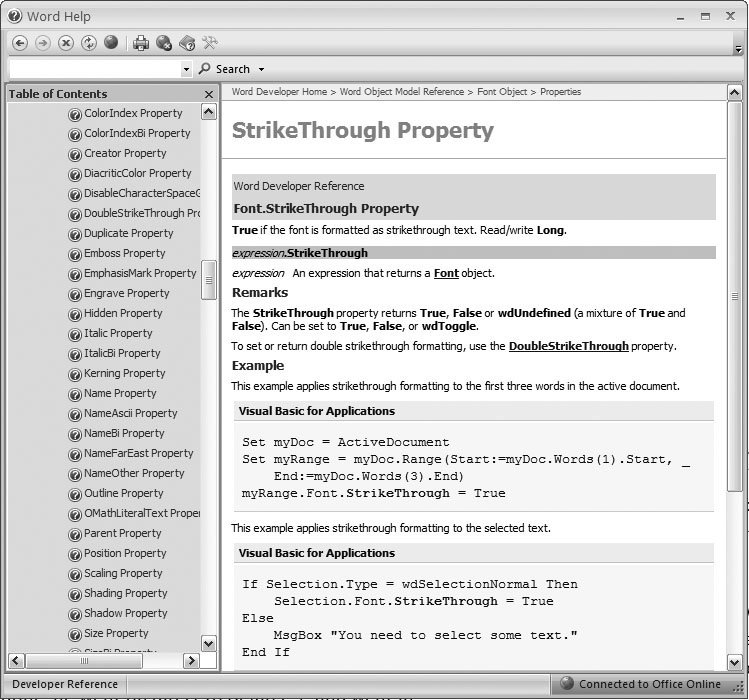The height and width of the screenshot is (700, 749).
Task: Click in the search text field
Action: [96, 69]
